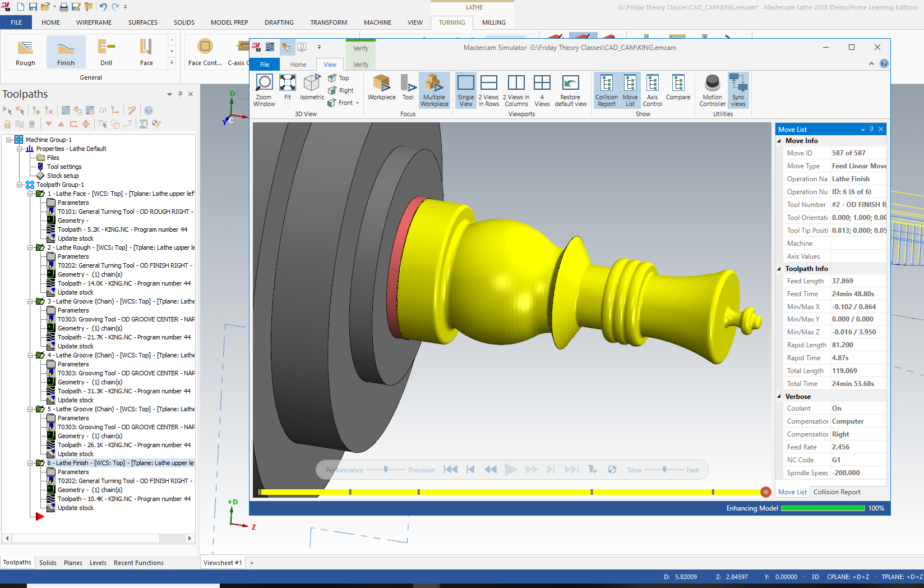The width and height of the screenshot is (924, 588).
Task: Switch to the MILLING ribbon tab
Action: pyautogui.click(x=493, y=22)
